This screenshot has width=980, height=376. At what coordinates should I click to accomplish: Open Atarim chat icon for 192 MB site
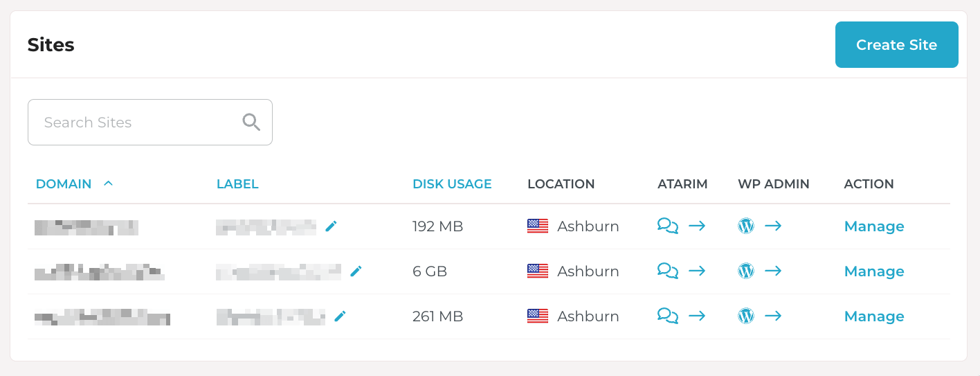point(668,226)
